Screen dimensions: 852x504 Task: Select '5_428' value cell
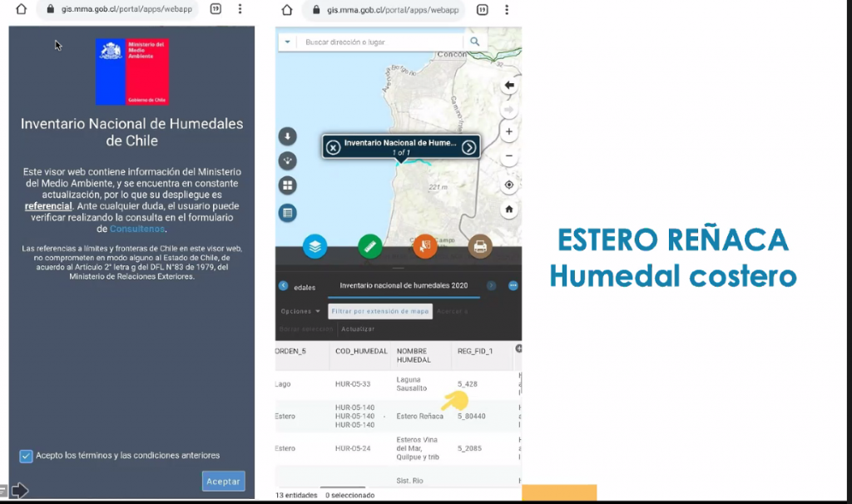point(468,384)
